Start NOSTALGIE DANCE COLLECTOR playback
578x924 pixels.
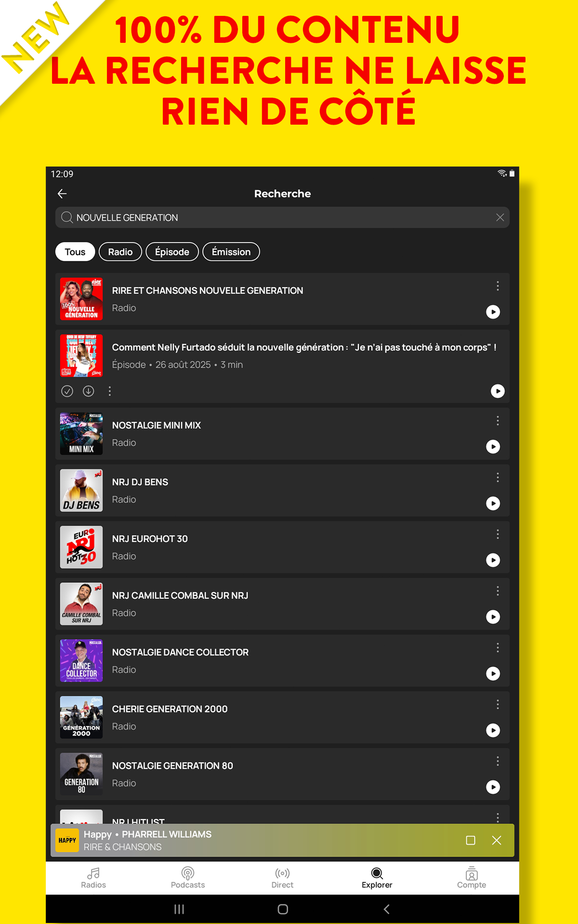(x=493, y=674)
